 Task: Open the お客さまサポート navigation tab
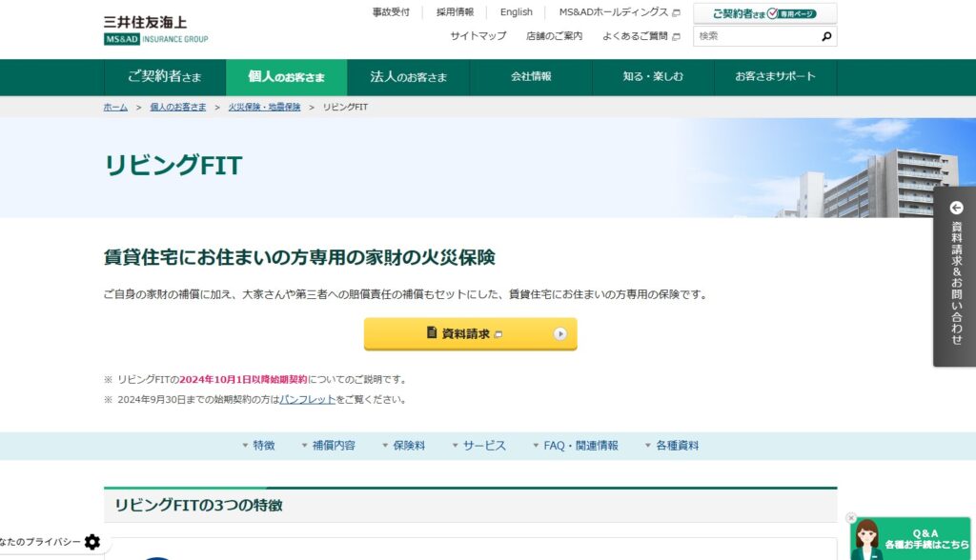click(x=775, y=77)
